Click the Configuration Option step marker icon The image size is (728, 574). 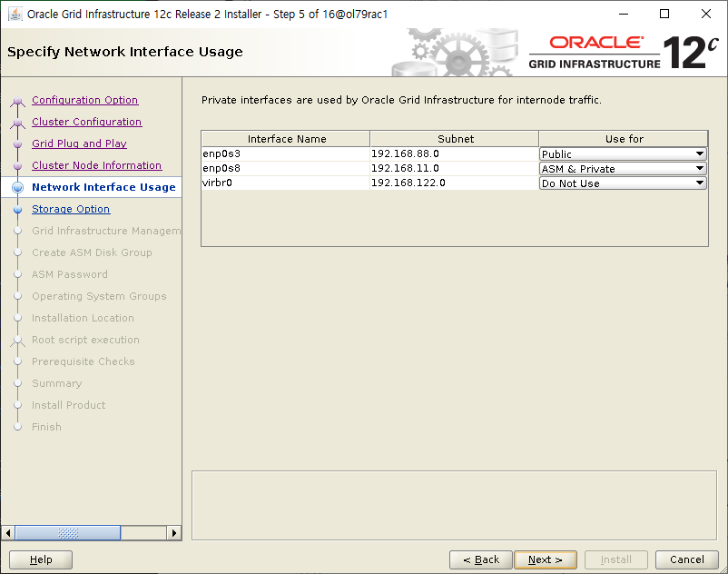[17, 100]
